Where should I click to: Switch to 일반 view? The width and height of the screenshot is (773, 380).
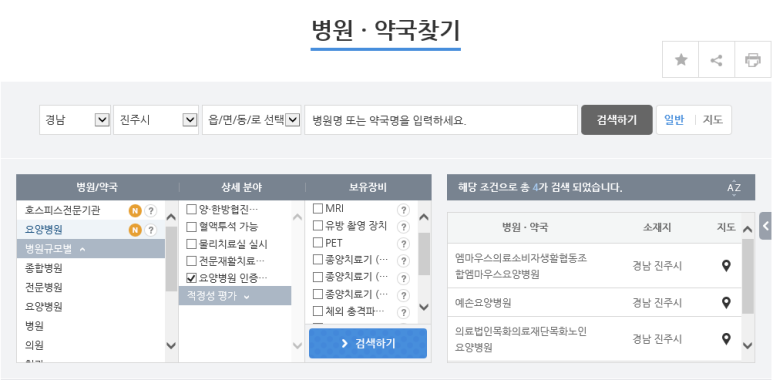pyautogui.click(x=674, y=120)
